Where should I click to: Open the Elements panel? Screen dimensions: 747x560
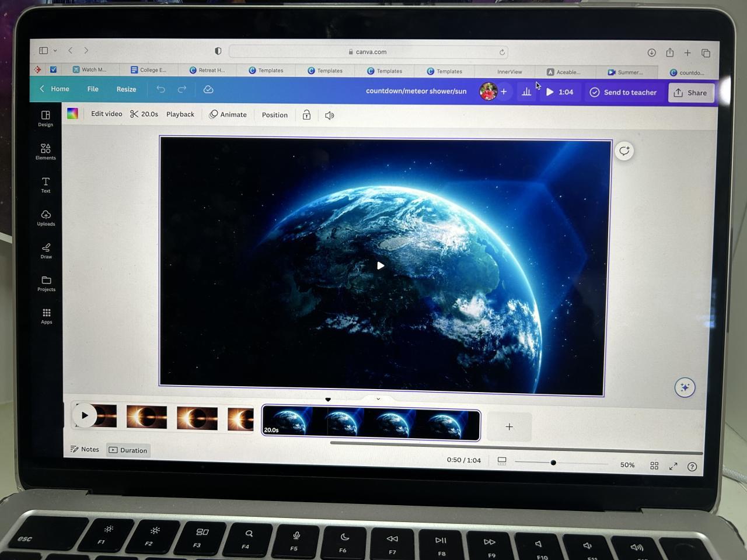46,152
